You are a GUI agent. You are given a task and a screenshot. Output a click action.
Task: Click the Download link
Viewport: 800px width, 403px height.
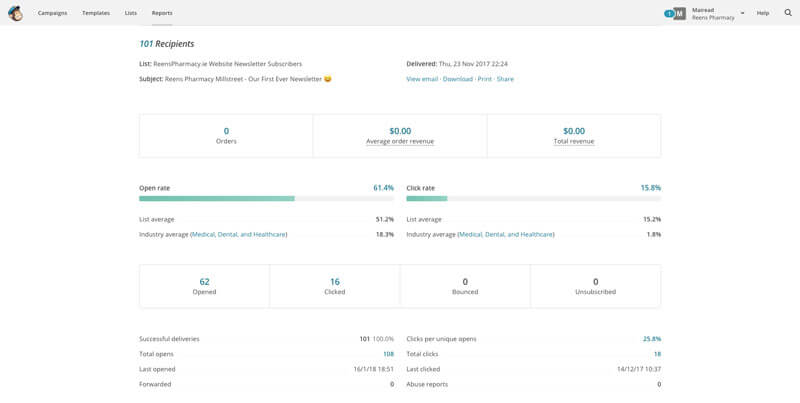tap(458, 79)
